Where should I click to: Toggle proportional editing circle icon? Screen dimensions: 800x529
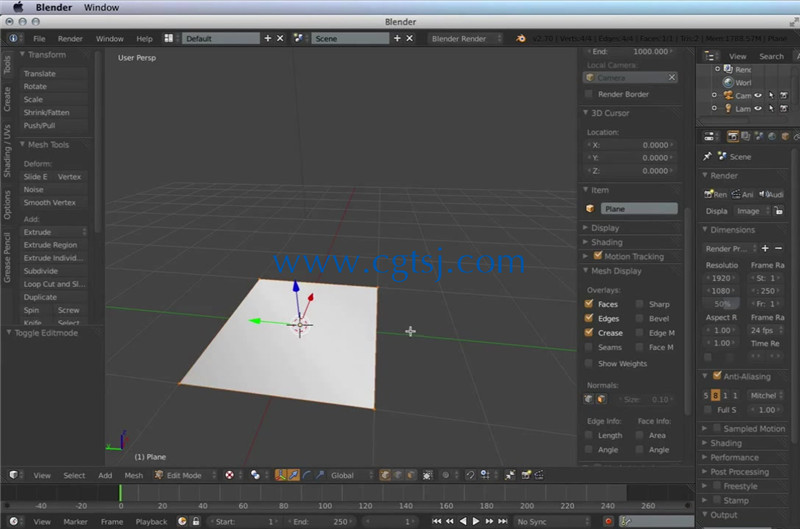pos(445,475)
